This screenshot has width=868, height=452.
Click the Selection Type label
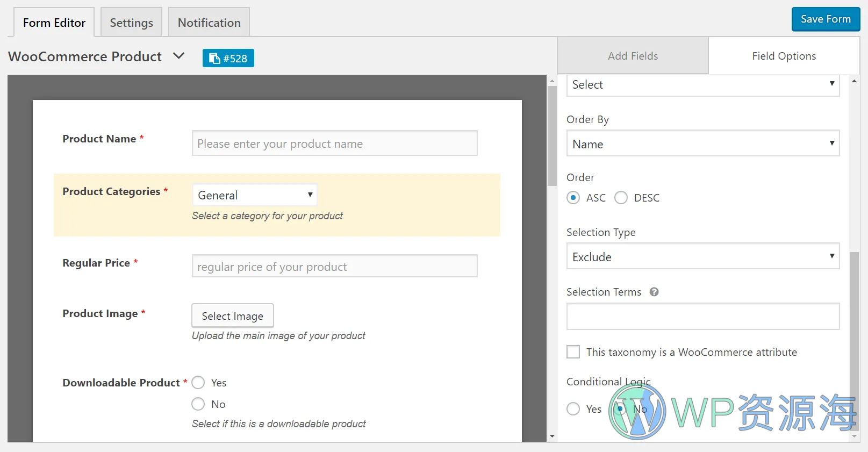pyautogui.click(x=601, y=232)
